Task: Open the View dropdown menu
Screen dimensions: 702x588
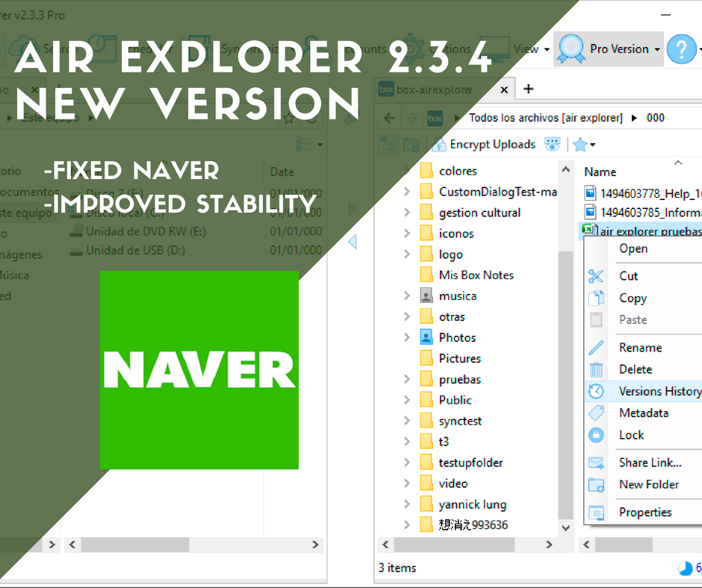Action: tap(532, 49)
